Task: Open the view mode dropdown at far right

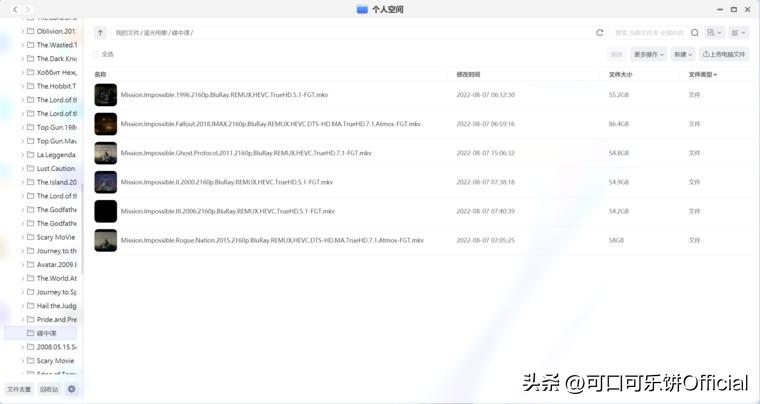Action: pyautogui.click(x=739, y=32)
